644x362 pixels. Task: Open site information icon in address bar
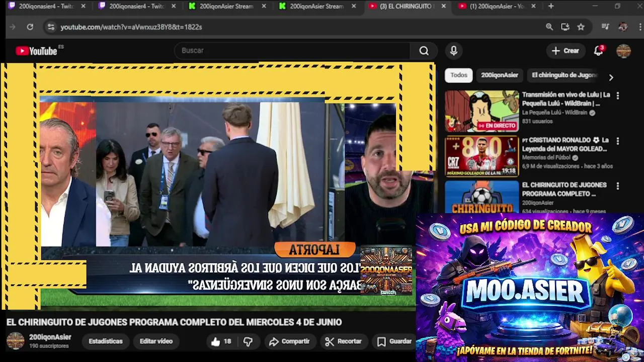click(x=51, y=27)
